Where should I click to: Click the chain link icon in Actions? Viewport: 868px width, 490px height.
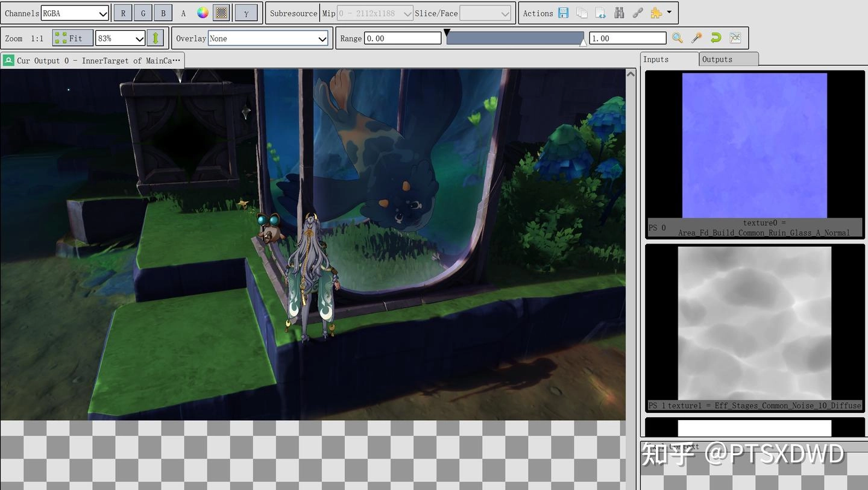638,13
